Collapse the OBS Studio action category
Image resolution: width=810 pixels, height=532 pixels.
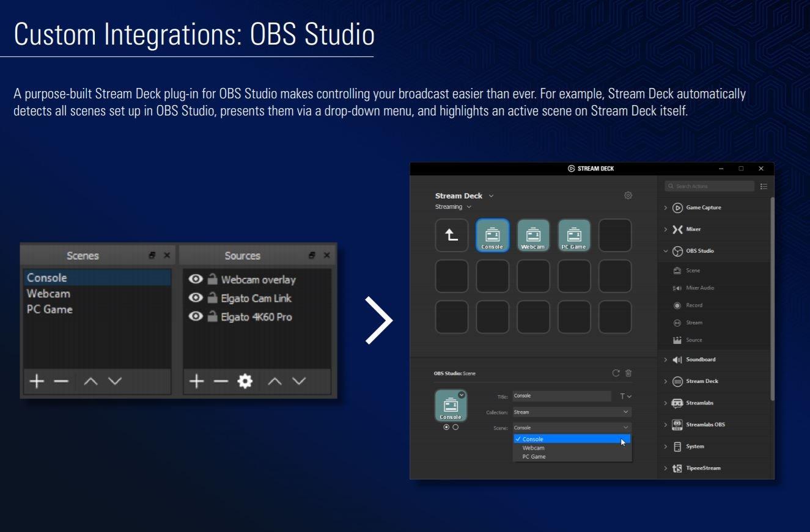(x=666, y=251)
